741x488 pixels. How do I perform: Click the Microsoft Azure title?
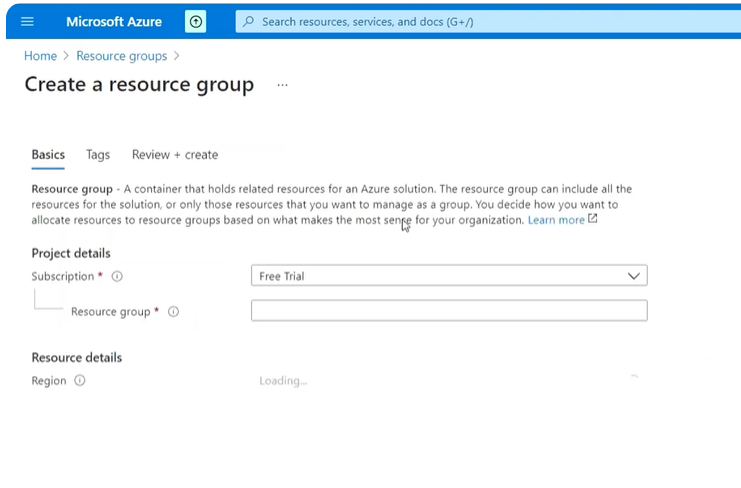[114, 22]
